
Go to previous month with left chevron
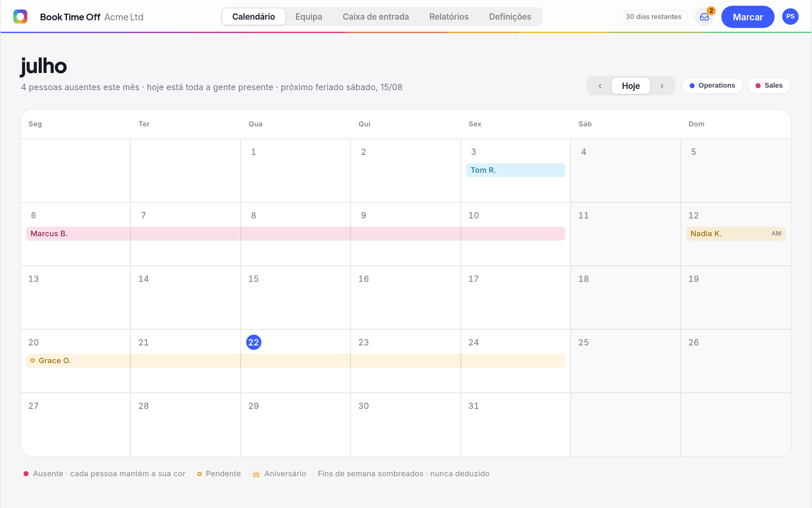(599, 86)
